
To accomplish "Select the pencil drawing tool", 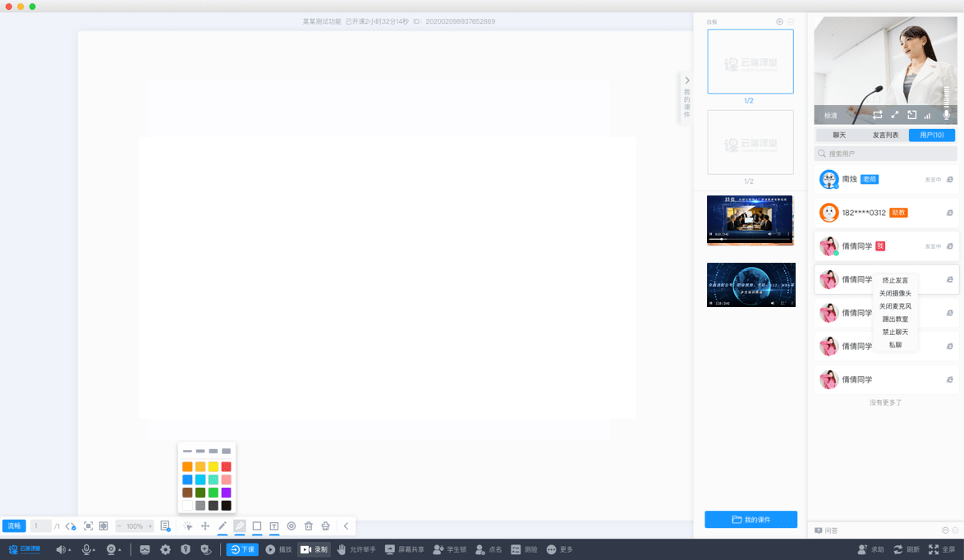I will tap(223, 526).
